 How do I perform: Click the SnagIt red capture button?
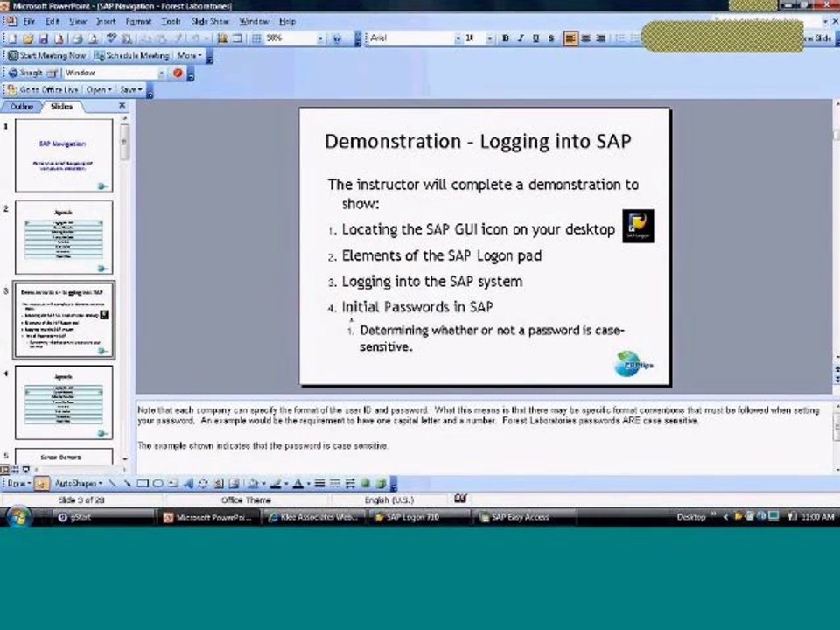(178, 73)
